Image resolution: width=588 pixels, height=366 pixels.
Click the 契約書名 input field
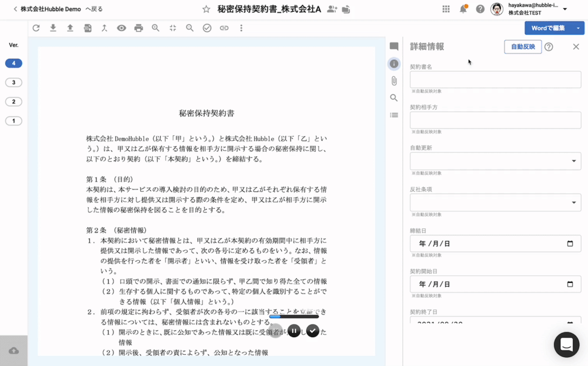pos(495,79)
